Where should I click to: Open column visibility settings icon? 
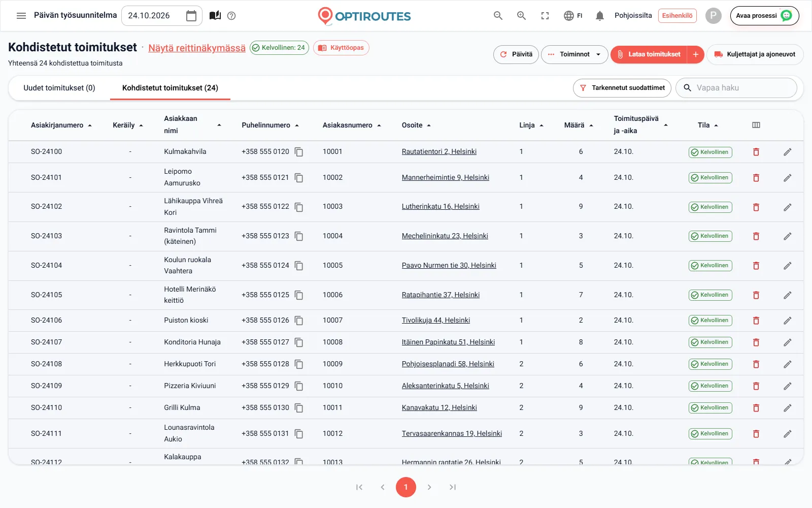(756, 125)
